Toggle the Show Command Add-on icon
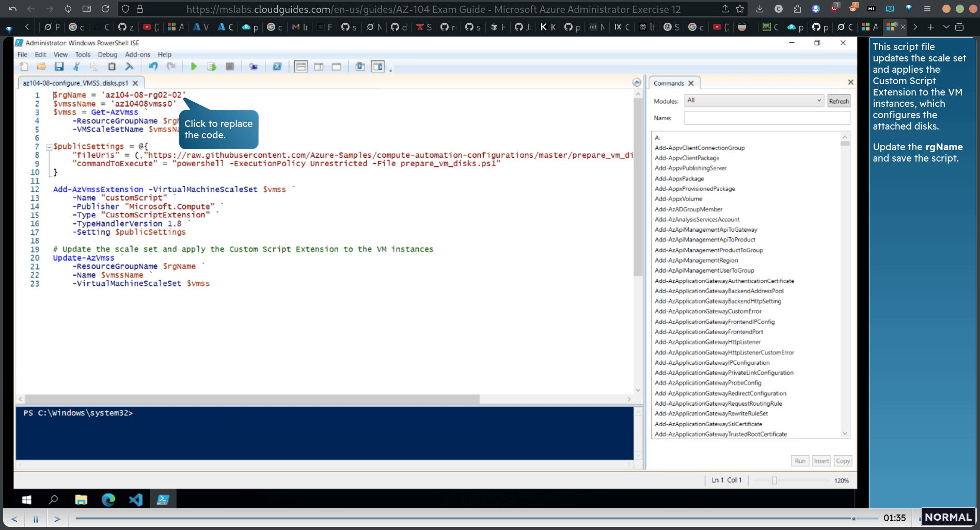Viewport: 980px width, 530px height. [x=378, y=67]
